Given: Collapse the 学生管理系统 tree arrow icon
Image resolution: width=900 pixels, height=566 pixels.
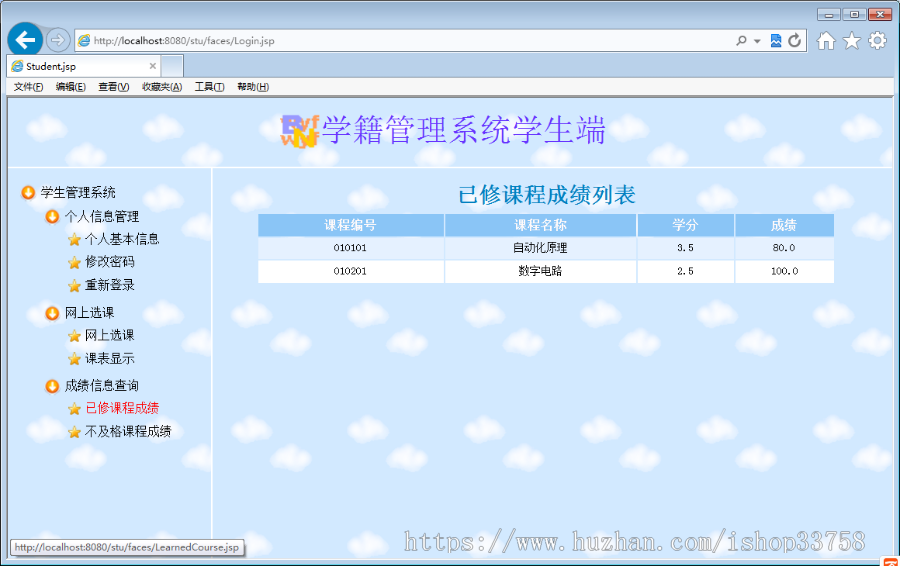Looking at the screenshot, I should (28, 192).
